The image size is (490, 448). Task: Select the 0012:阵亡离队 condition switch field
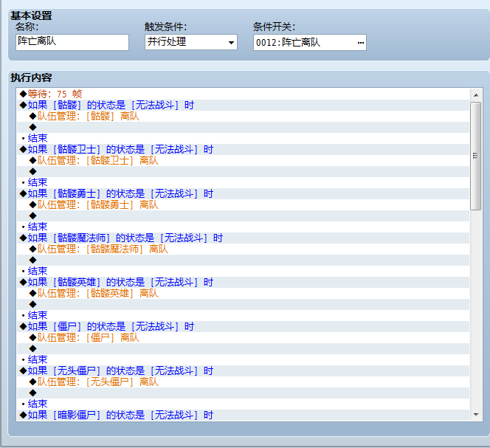[310, 43]
